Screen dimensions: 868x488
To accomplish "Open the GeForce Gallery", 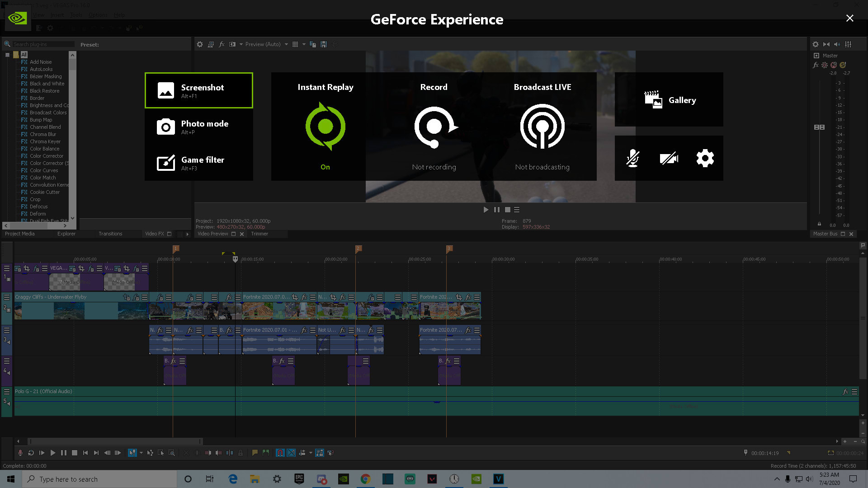I will [669, 99].
